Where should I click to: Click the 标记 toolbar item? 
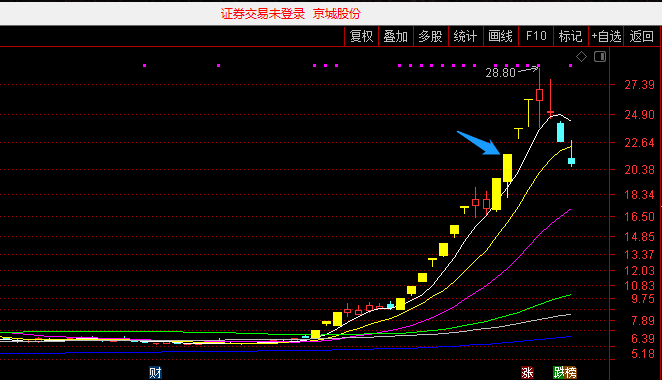570,36
